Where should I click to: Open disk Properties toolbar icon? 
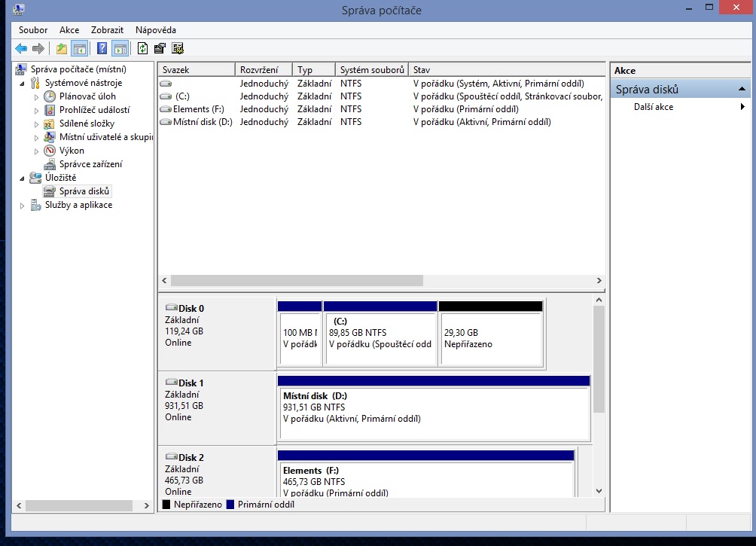click(160, 49)
